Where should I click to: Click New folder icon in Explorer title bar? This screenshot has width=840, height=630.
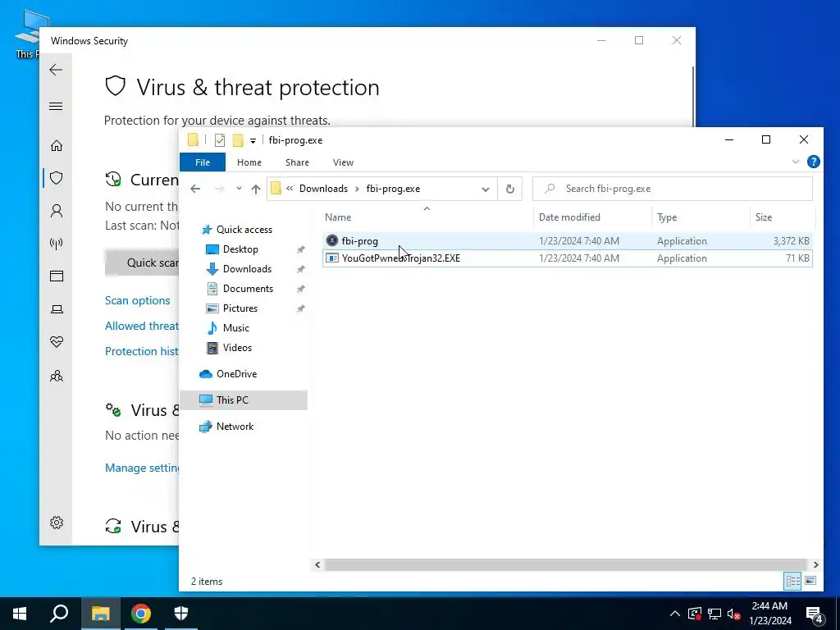coord(238,140)
